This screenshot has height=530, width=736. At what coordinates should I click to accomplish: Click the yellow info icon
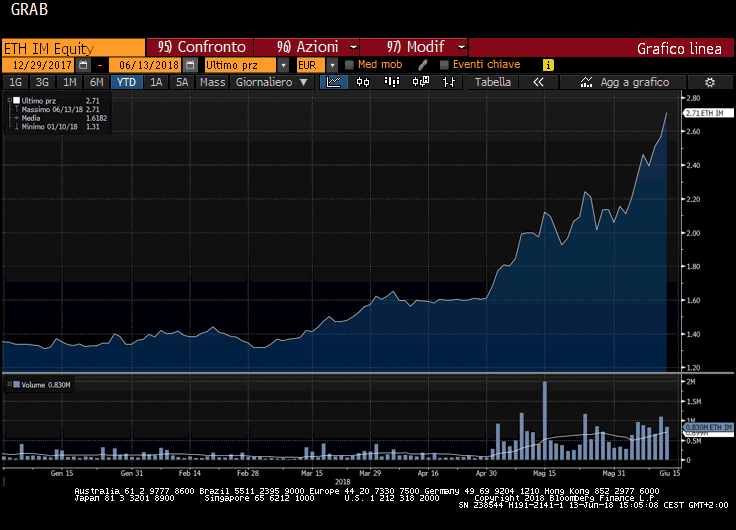pos(548,65)
